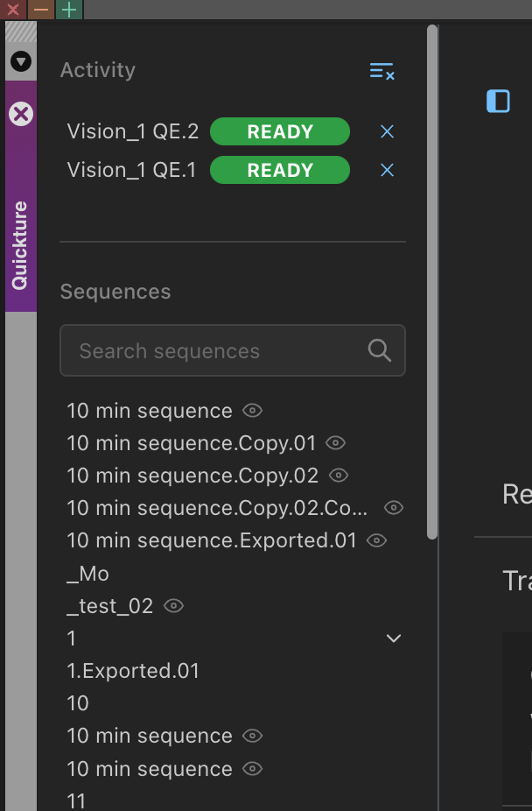Click the magnifier icon in sequence search
This screenshot has width=532, height=811.
(x=380, y=350)
